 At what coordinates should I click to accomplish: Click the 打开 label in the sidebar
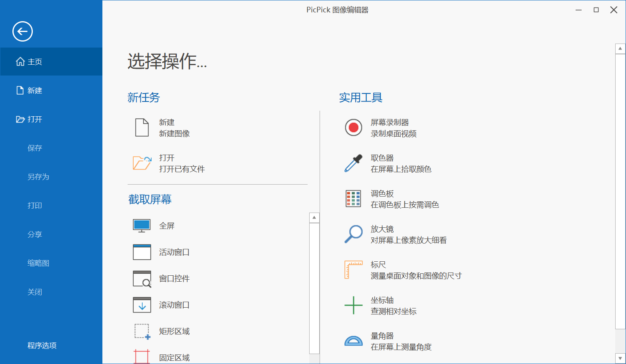click(35, 119)
